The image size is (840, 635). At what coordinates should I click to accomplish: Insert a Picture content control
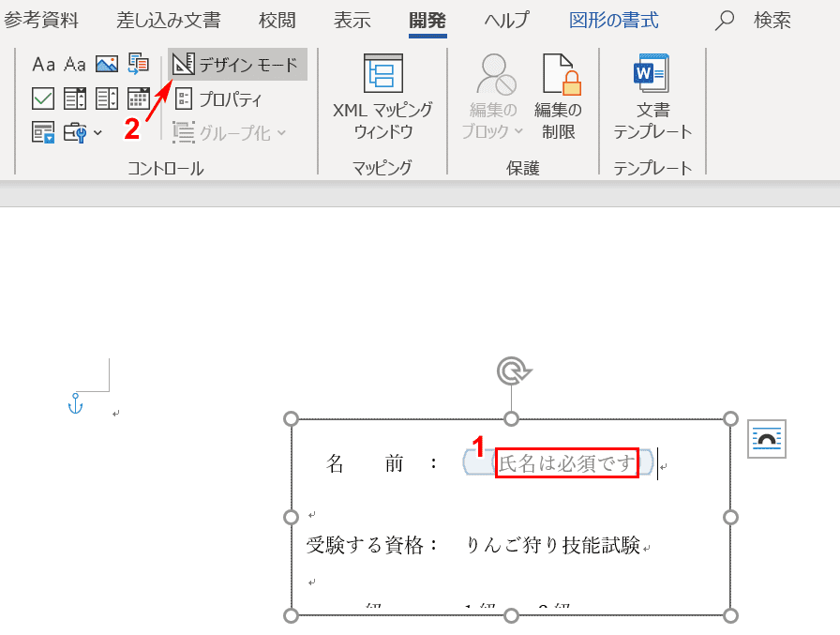pyautogui.click(x=107, y=65)
